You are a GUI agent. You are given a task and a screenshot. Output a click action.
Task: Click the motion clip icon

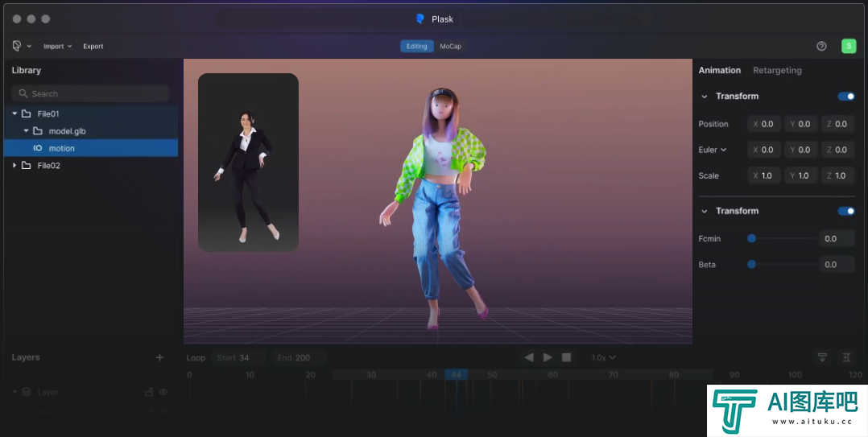tap(38, 148)
